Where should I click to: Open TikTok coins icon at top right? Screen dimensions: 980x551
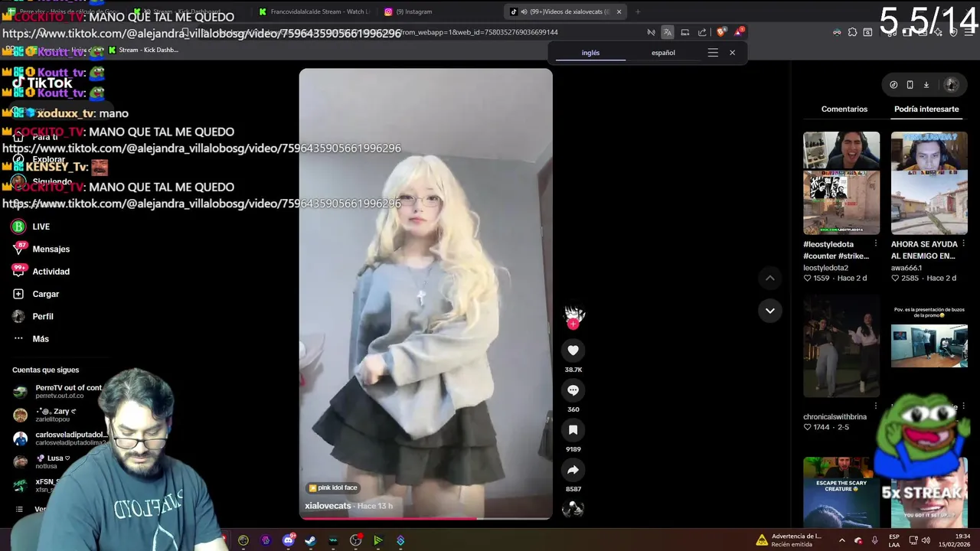tap(893, 85)
